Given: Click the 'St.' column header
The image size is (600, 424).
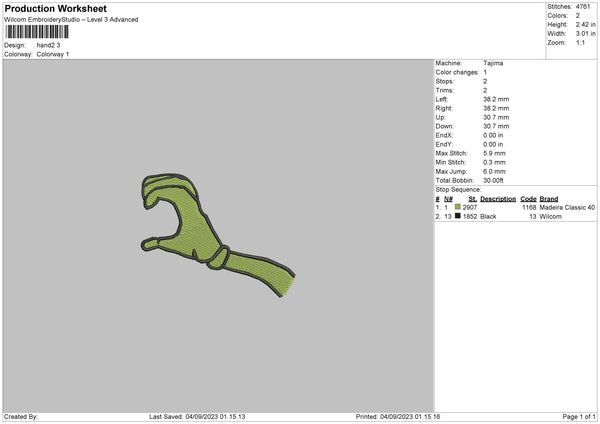Looking at the screenshot, I should (x=473, y=199).
